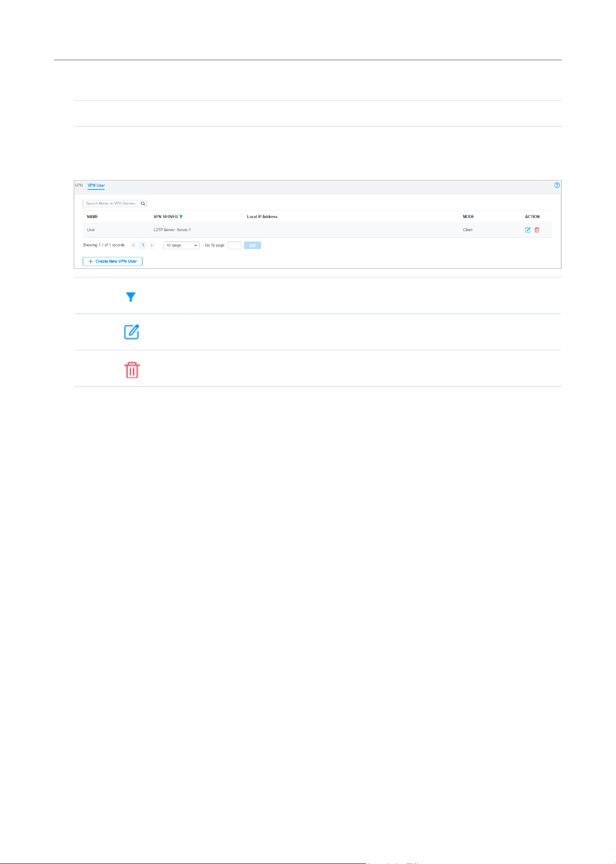The width and height of the screenshot is (616, 864).
Task: Click the Client mode cell
Action: tap(468, 230)
